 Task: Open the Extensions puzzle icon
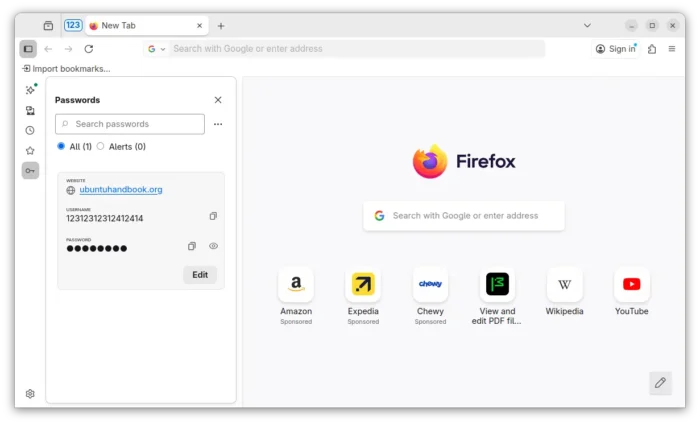(652, 48)
